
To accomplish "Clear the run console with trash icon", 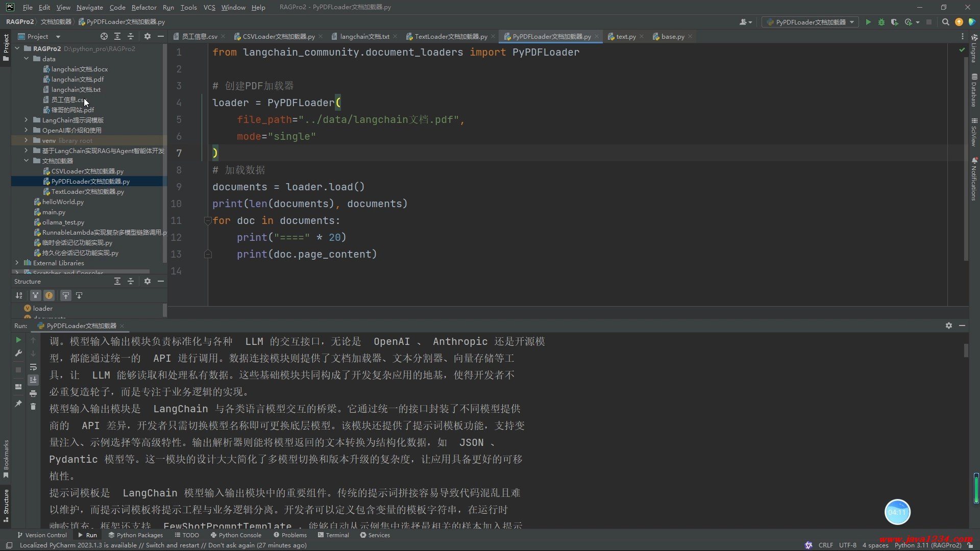I will 33,406.
